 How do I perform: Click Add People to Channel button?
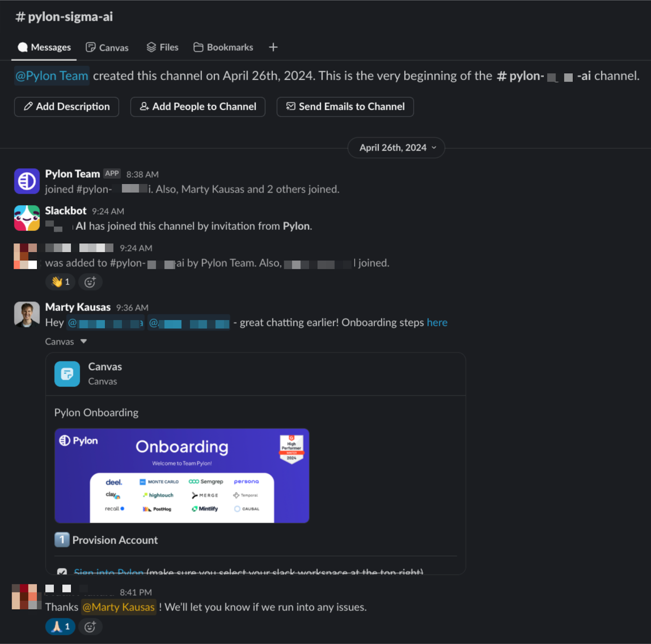pos(198,107)
